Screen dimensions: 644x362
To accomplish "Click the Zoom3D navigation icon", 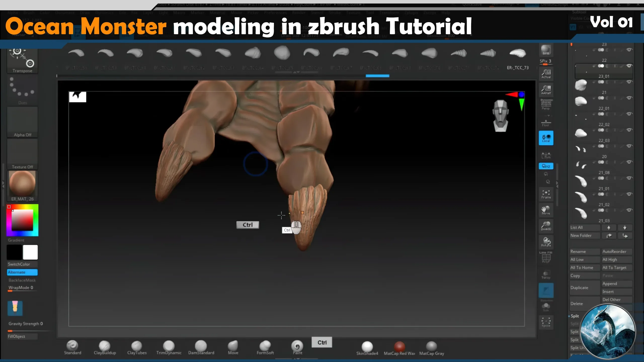I will pos(546,226).
